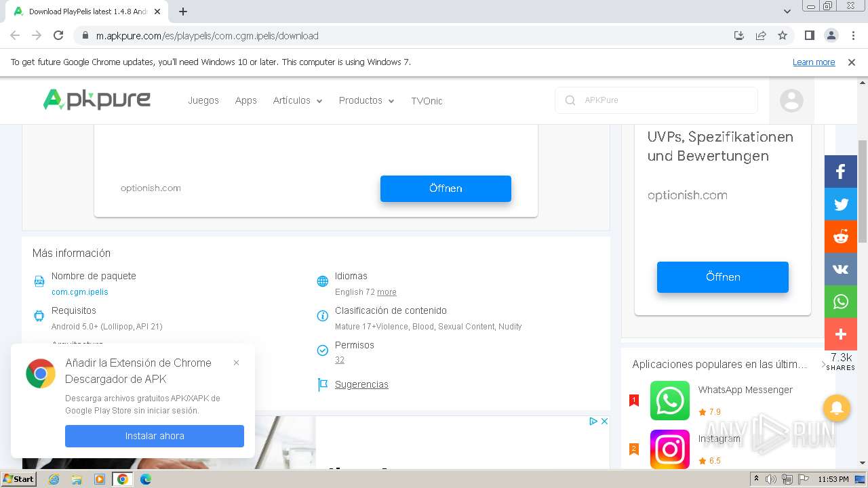This screenshot has height=488, width=868.
Task: Expand popular applications section arrow
Action: click(823, 365)
